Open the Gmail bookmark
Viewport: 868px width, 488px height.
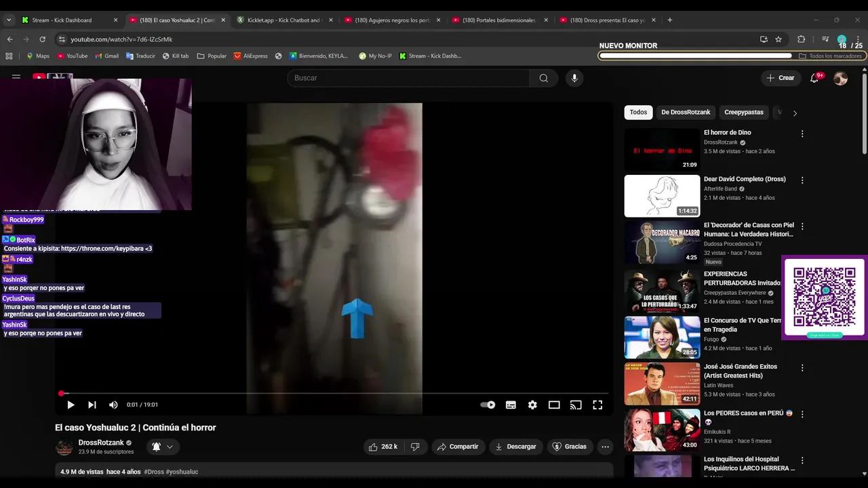coord(106,56)
